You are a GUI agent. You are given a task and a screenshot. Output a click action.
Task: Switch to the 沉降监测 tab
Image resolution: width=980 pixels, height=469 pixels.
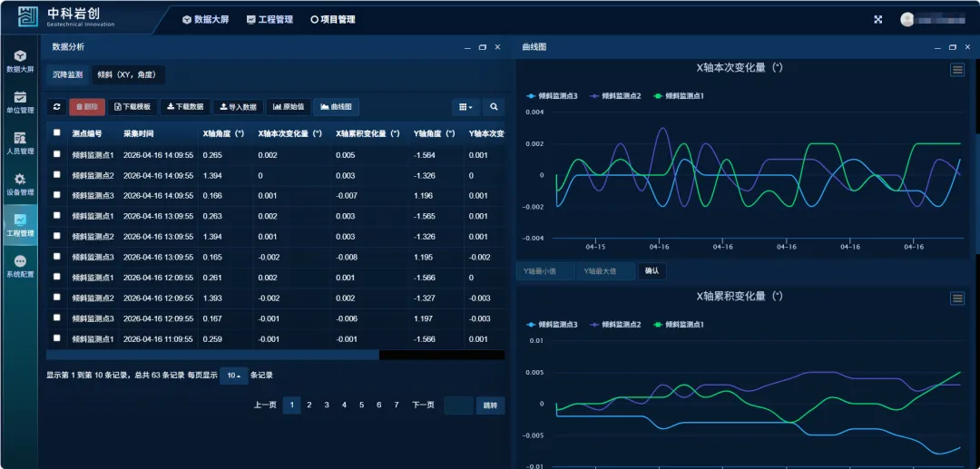(66, 75)
